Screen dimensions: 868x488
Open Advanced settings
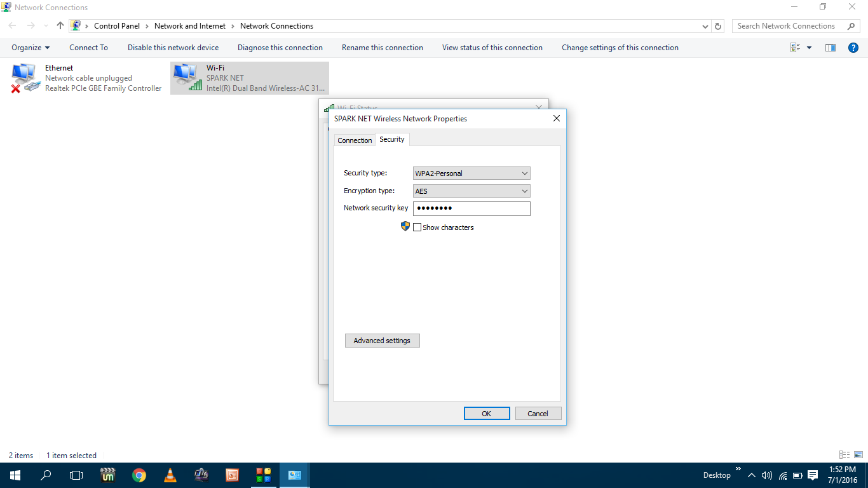382,340
